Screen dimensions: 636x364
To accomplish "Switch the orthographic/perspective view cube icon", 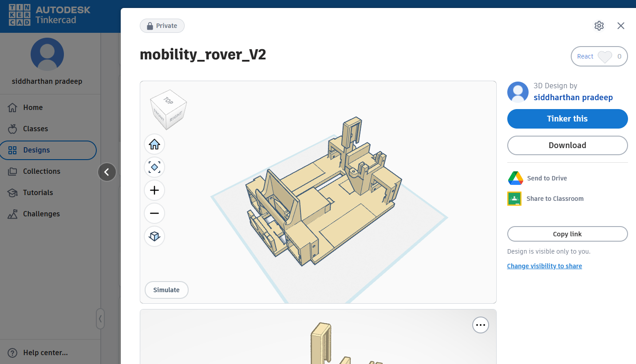I will tap(154, 236).
